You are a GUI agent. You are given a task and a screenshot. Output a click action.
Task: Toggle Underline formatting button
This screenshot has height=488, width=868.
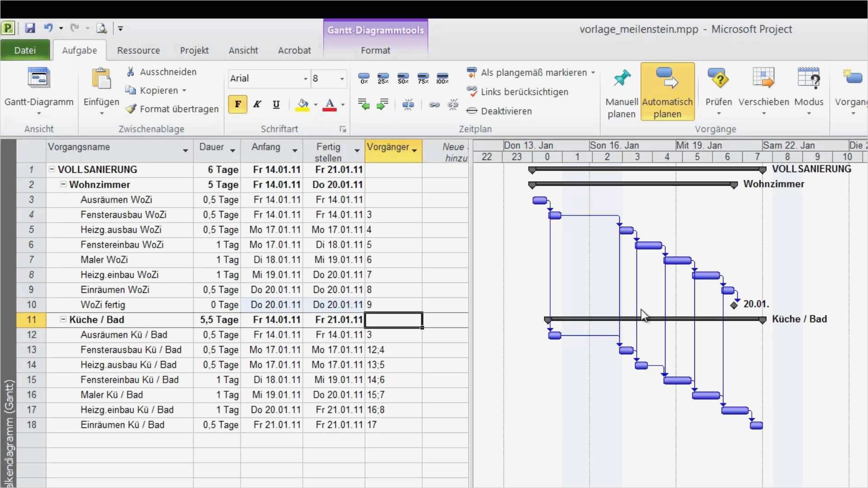pos(276,105)
